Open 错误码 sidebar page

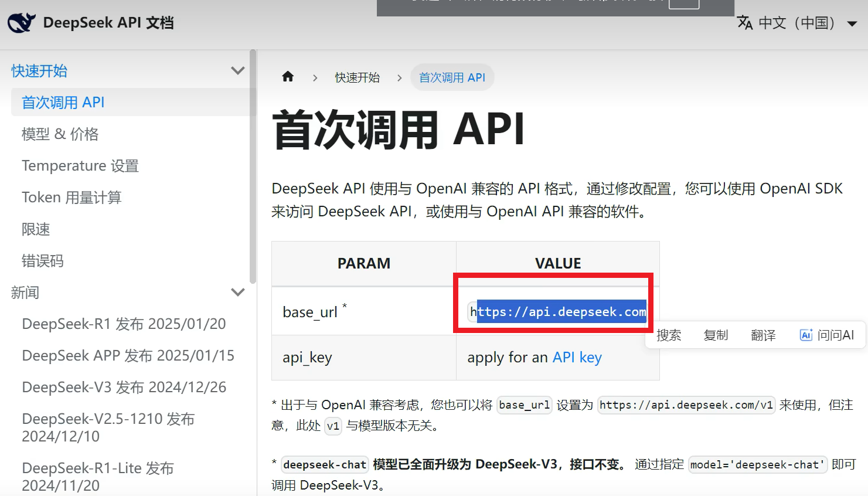(x=42, y=261)
